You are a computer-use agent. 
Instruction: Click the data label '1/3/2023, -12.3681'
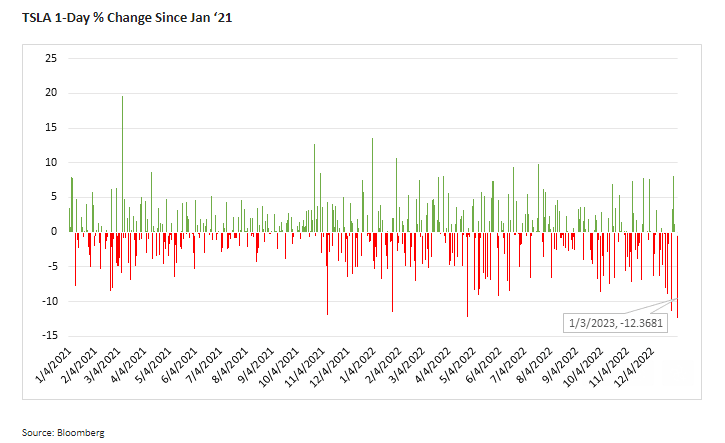[615, 323]
